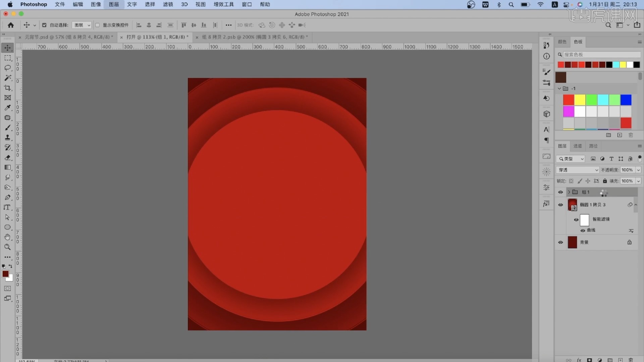This screenshot has width=644, height=362.
Task: Open the 图像 (Image) menu
Action: point(96,4)
